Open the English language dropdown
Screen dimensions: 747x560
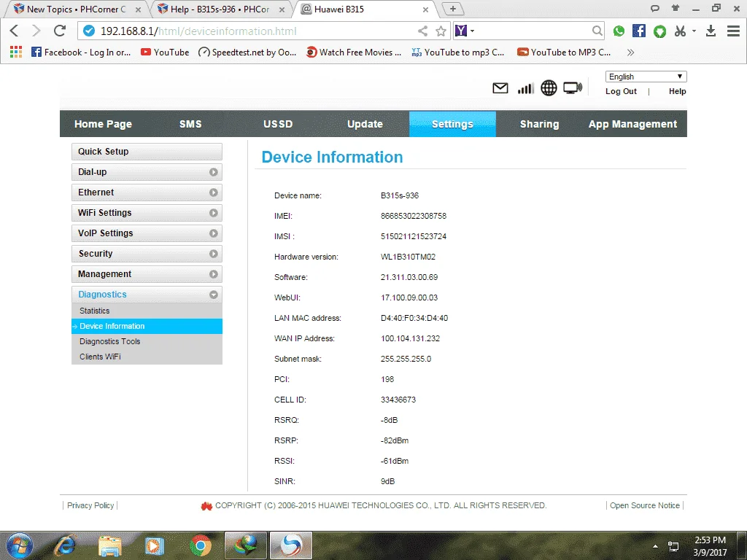click(x=646, y=77)
